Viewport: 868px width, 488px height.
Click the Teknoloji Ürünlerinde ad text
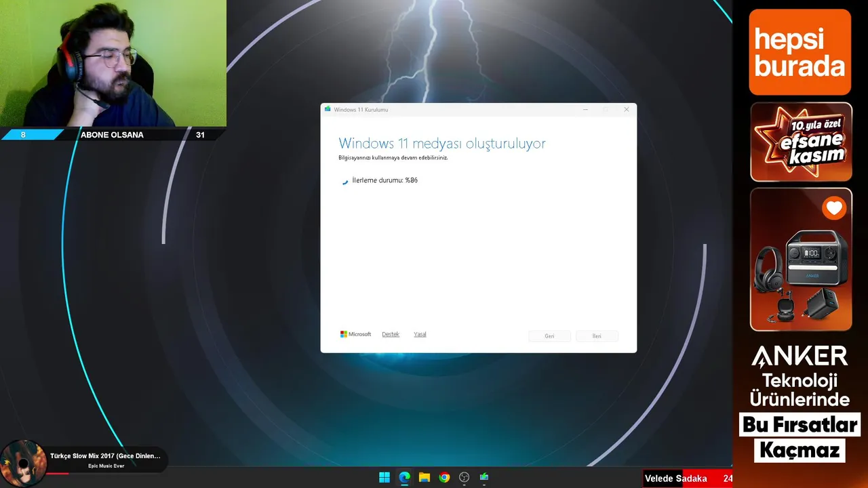click(x=800, y=389)
